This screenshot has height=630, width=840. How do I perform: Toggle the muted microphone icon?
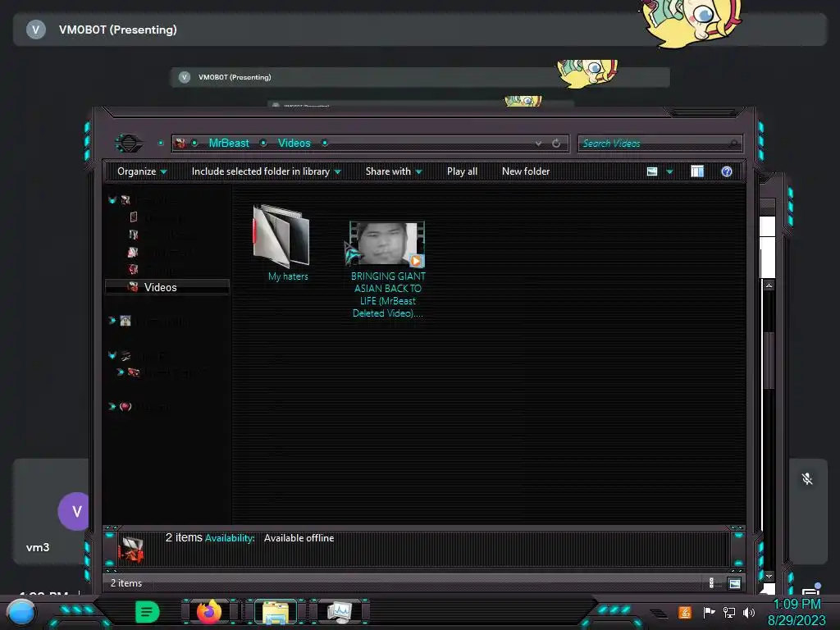807,479
